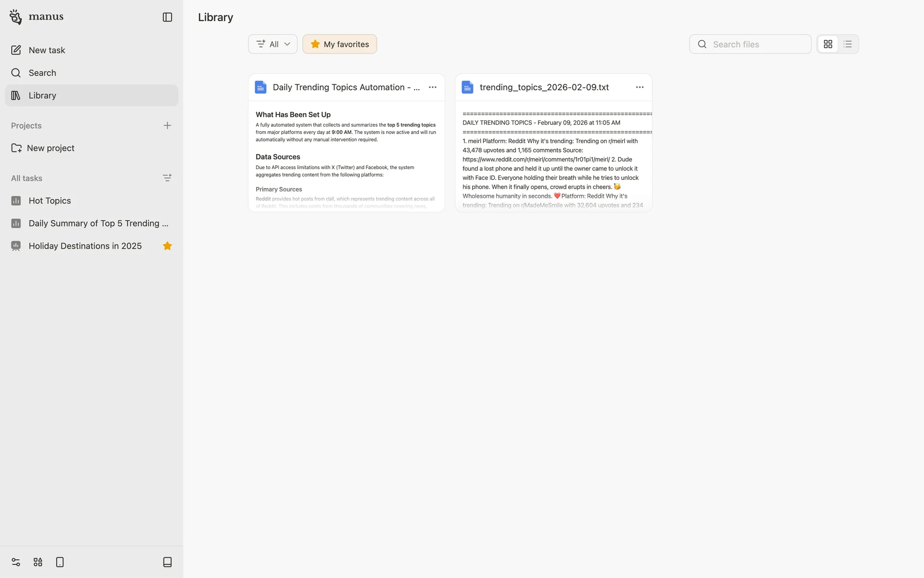Open more options for Daily Trending Topics Automation
The height and width of the screenshot is (578, 924).
pos(432,87)
